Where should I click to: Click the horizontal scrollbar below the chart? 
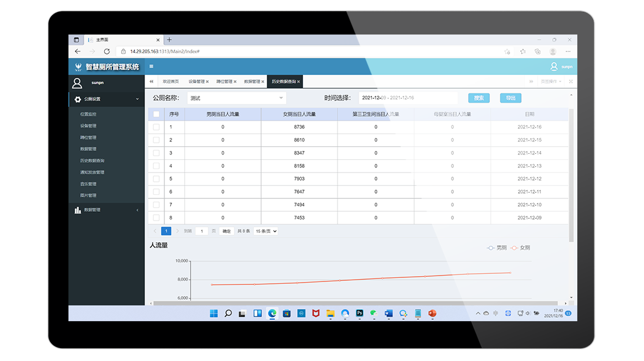355,303
